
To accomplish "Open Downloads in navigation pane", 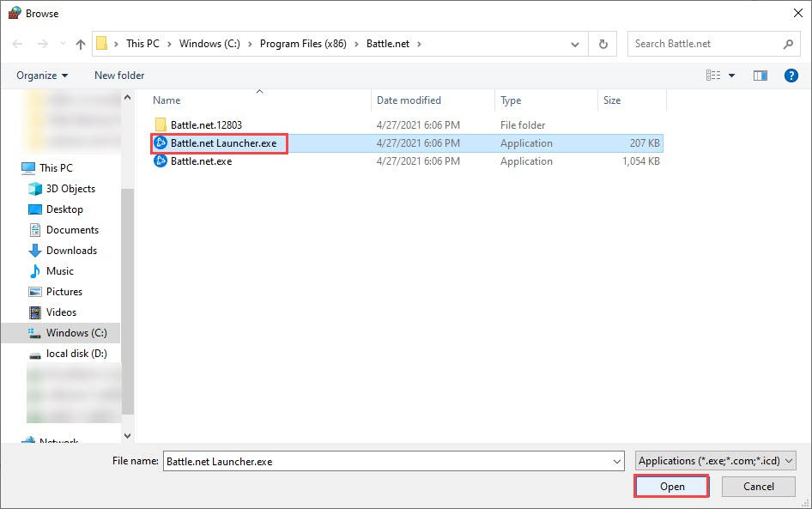I will [71, 251].
